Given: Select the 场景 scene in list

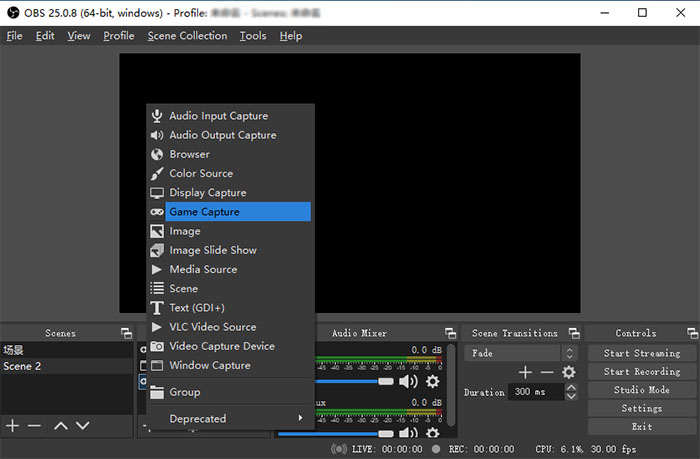Looking at the screenshot, I should tap(67, 350).
